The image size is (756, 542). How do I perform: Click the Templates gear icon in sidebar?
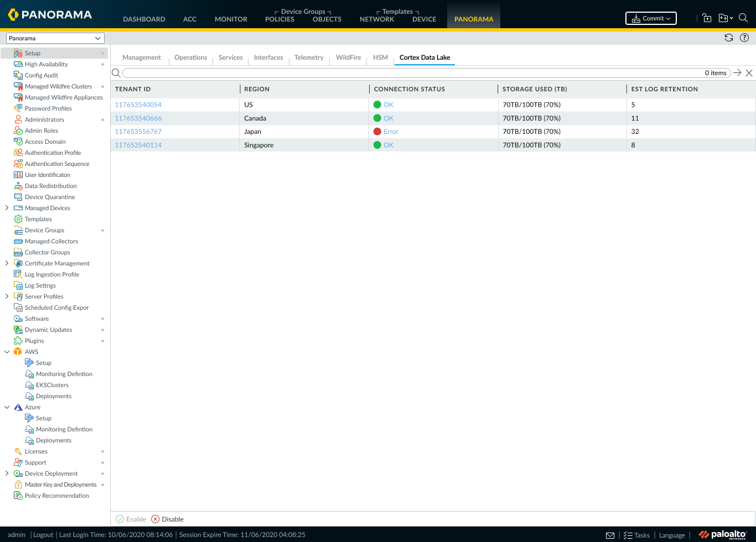18,219
